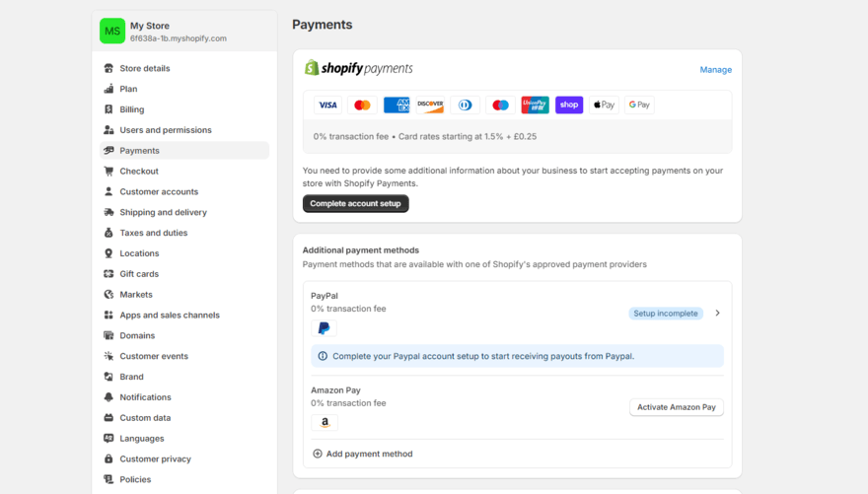Click the Shipping and delivery truck icon

pos(108,212)
